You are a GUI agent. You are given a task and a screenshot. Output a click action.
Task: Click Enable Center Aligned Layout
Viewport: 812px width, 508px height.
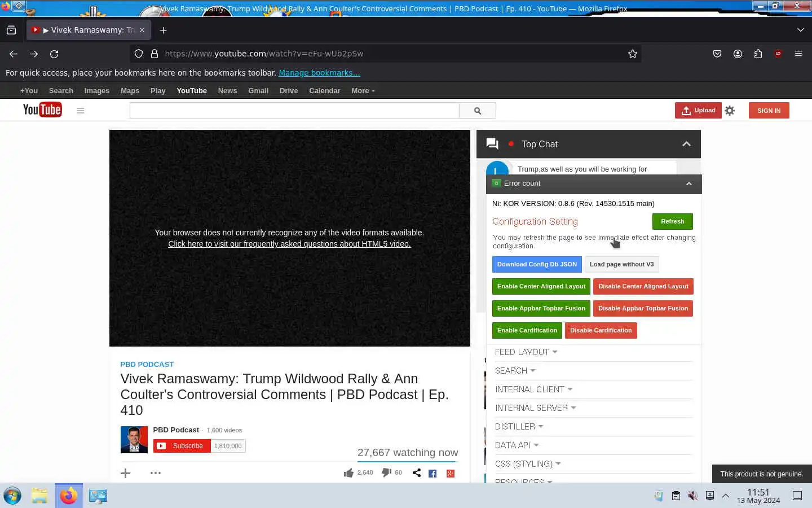tap(541, 286)
